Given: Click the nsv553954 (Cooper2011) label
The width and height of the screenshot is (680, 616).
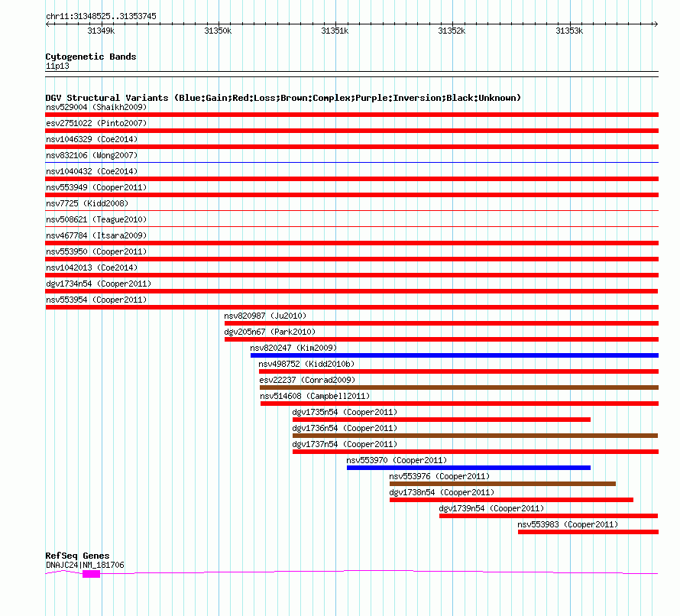Looking at the screenshot, I should [96, 300].
